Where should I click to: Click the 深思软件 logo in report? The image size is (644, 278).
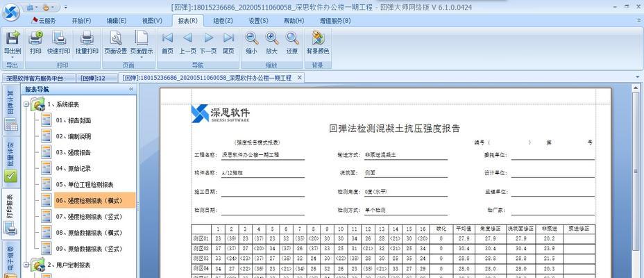[221, 113]
